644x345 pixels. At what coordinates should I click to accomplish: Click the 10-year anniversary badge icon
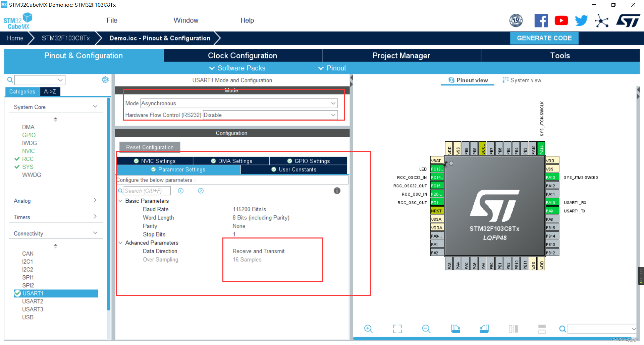click(516, 21)
